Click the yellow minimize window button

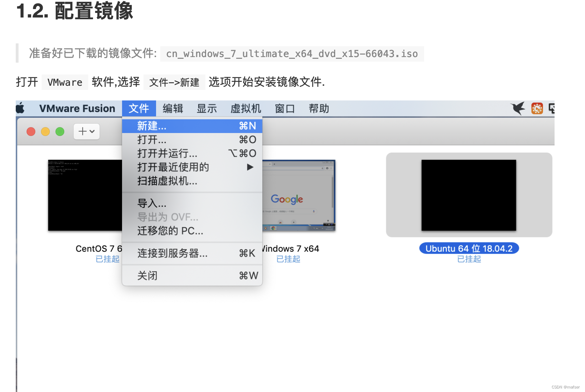(x=45, y=132)
